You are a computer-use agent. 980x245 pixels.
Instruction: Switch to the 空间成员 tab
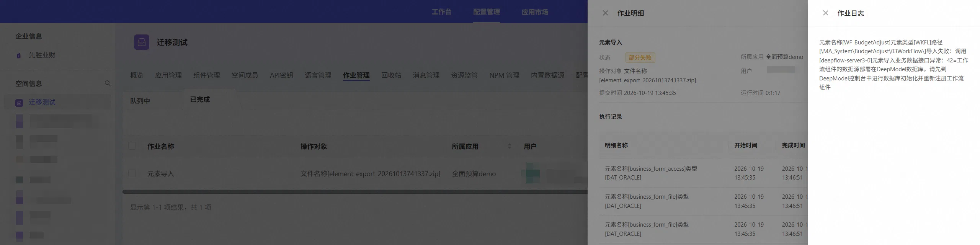(x=245, y=75)
